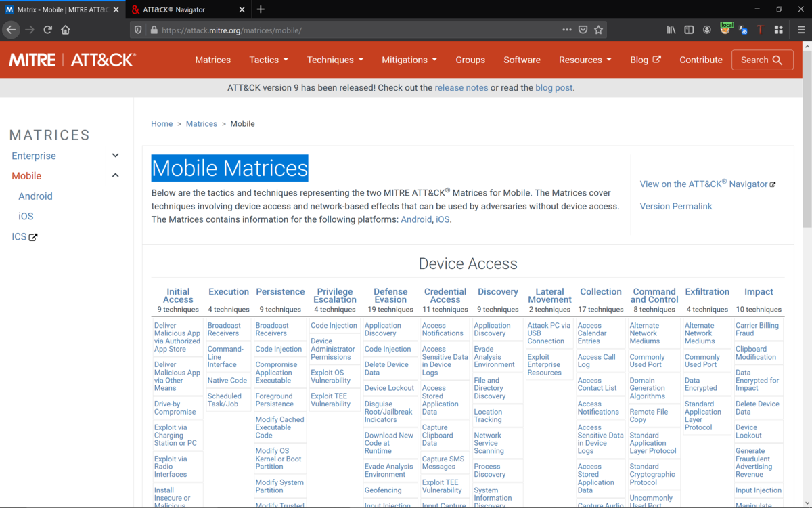812x508 pixels.
Task: Open page actions three-dot menu
Action: pos(567,30)
